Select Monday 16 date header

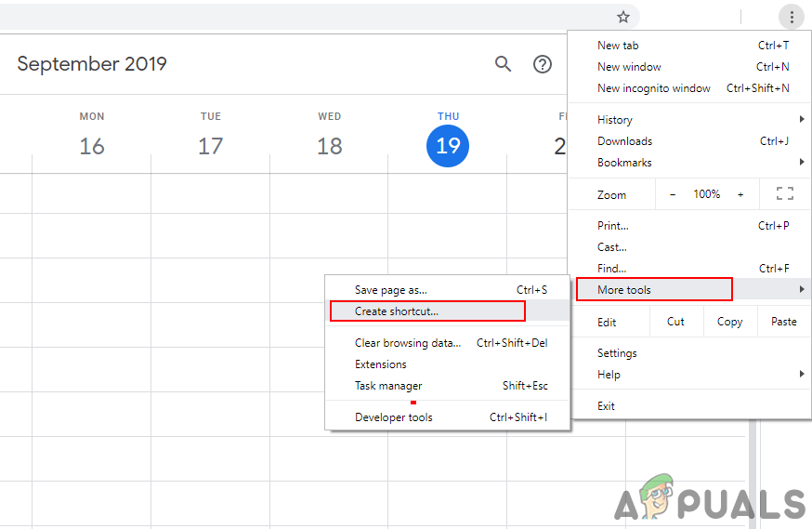pyautogui.click(x=92, y=146)
